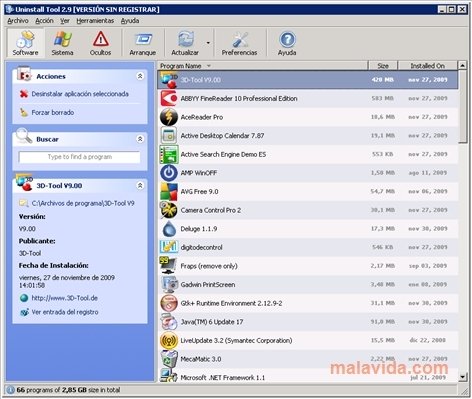Select AceReader Pro lightning icon
472x399 pixels.
[x=169, y=117]
